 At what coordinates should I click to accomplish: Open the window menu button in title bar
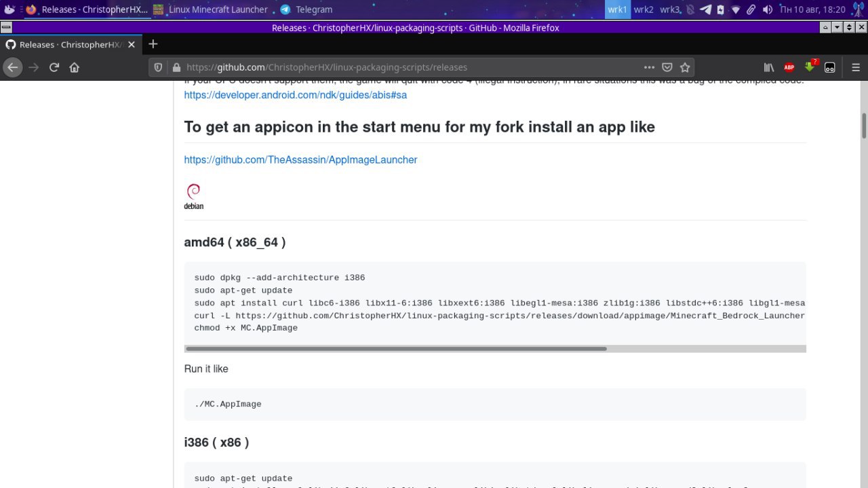[x=5, y=28]
